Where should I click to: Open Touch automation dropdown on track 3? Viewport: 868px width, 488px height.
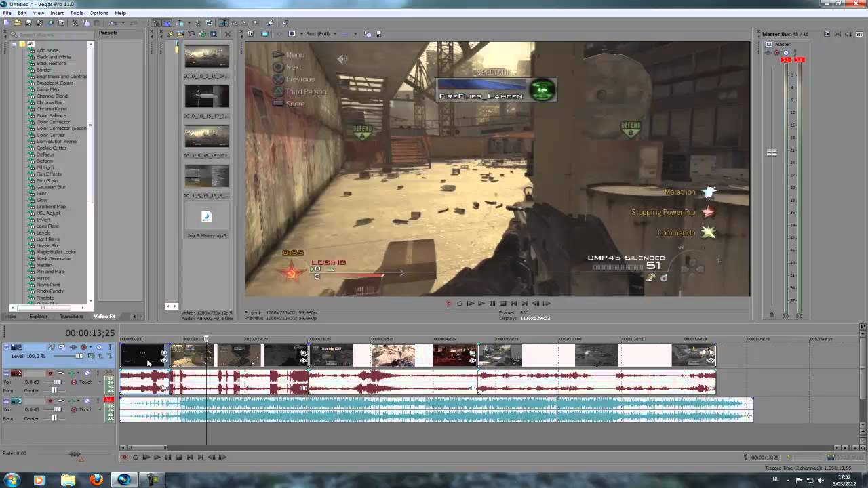100,409
